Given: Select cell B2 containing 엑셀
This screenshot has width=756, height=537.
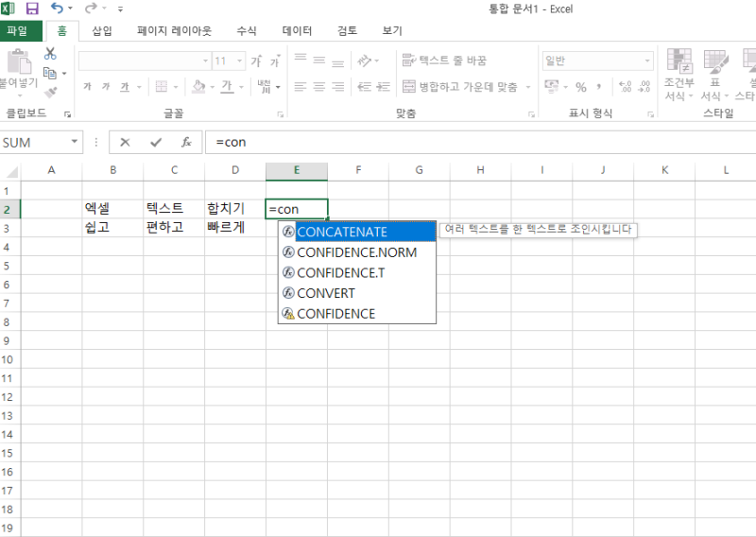Looking at the screenshot, I should point(112,209).
